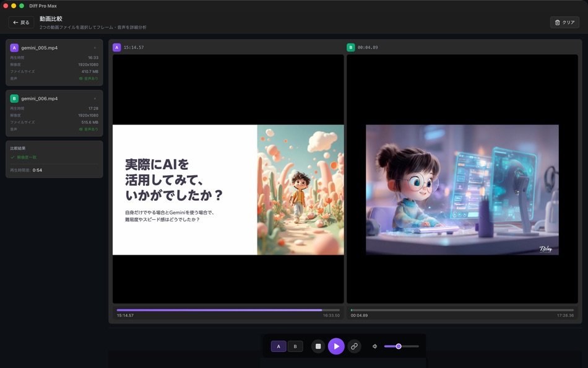588x368 pixels.
Task: Click the 音声あり badge on gemini_005.mp4
Action: [88, 79]
